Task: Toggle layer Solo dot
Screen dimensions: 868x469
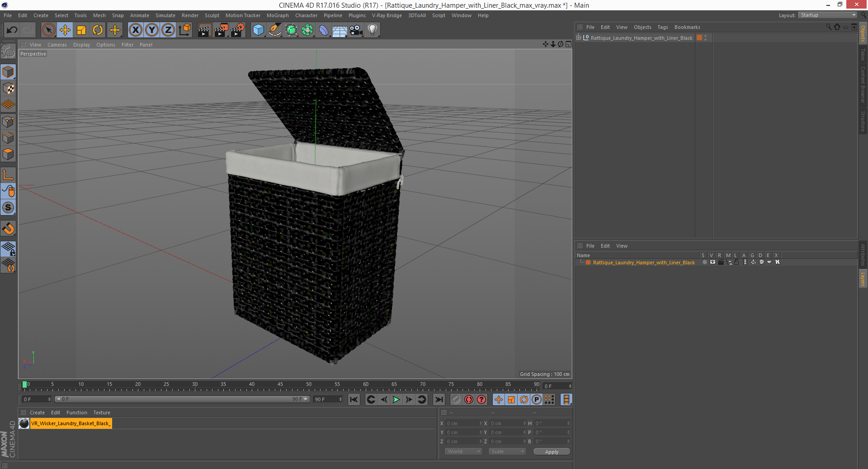Action: pos(704,262)
